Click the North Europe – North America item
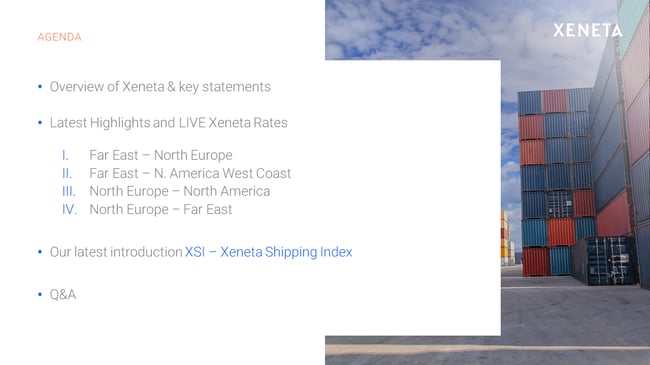 [179, 191]
